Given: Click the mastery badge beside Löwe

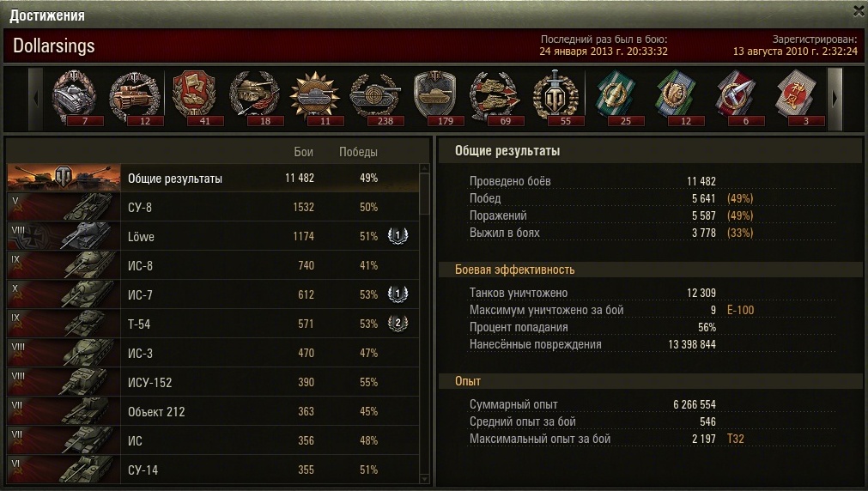Looking at the screenshot, I should pyautogui.click(x=398, y=236).
